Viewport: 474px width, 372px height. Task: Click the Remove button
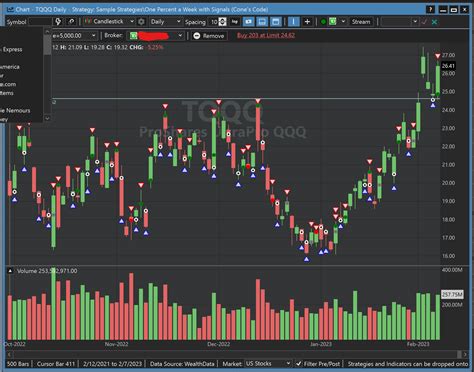[209, 36]
